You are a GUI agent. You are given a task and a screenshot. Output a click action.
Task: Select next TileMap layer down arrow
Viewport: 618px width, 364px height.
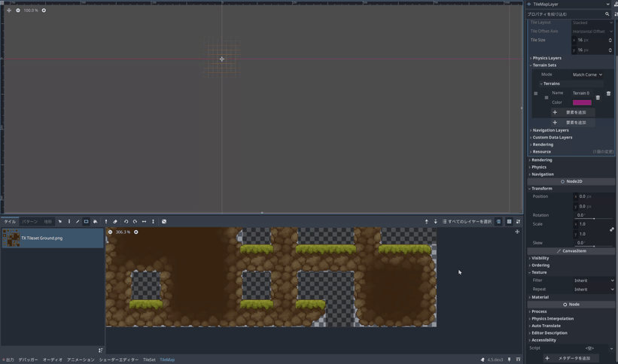(436, 221)
